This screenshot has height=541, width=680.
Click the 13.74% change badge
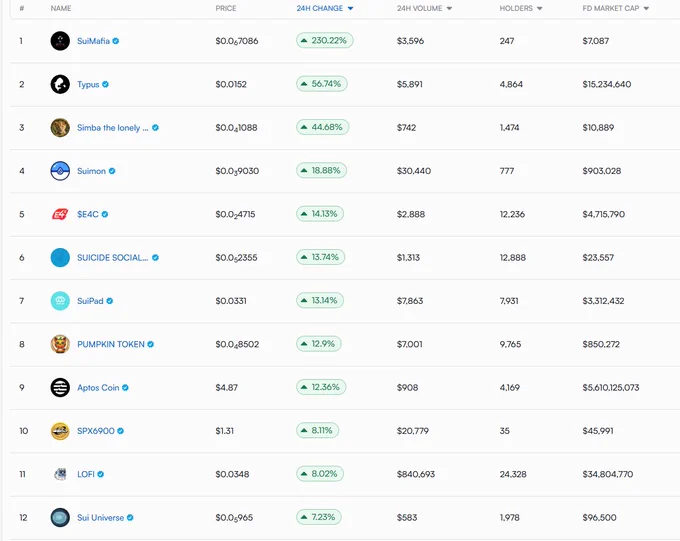coord(320,257)
